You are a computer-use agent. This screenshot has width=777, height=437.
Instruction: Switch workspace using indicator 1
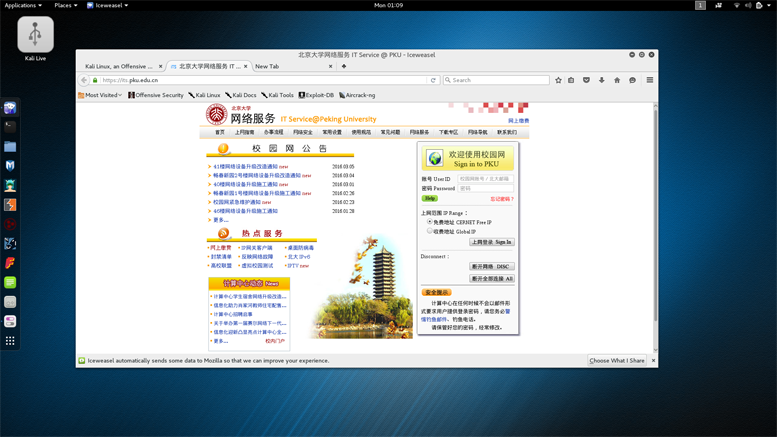click(700, 5)
